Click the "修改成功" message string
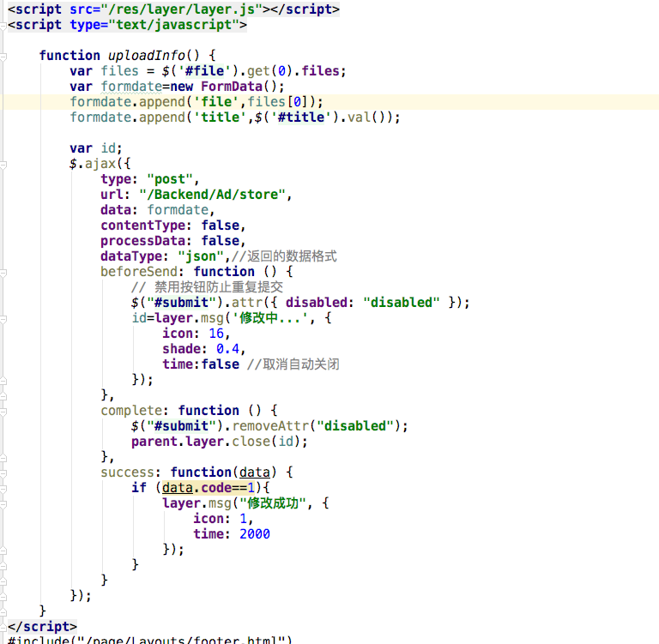The width and height of the screenshot is (659, 644). (x=273, y=503)
